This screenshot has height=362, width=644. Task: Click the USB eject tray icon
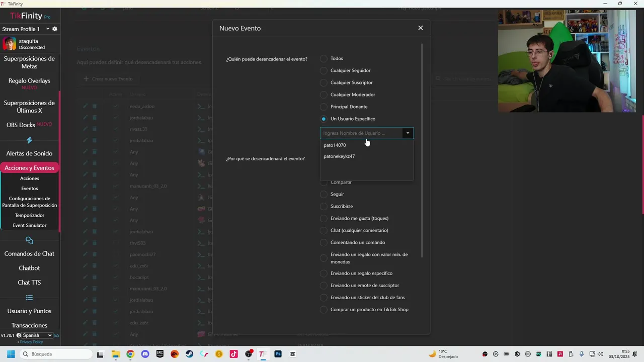(x=571, y=354)
